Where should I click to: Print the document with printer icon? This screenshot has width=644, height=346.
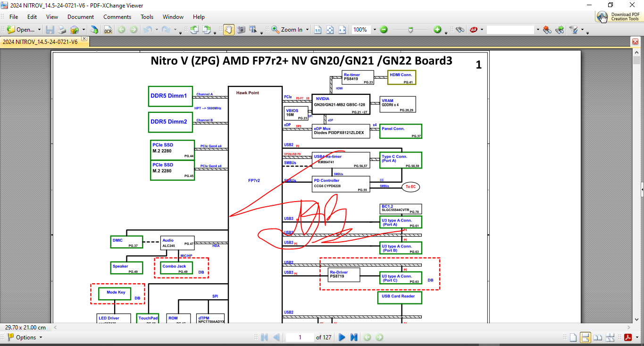click(62, 29)
